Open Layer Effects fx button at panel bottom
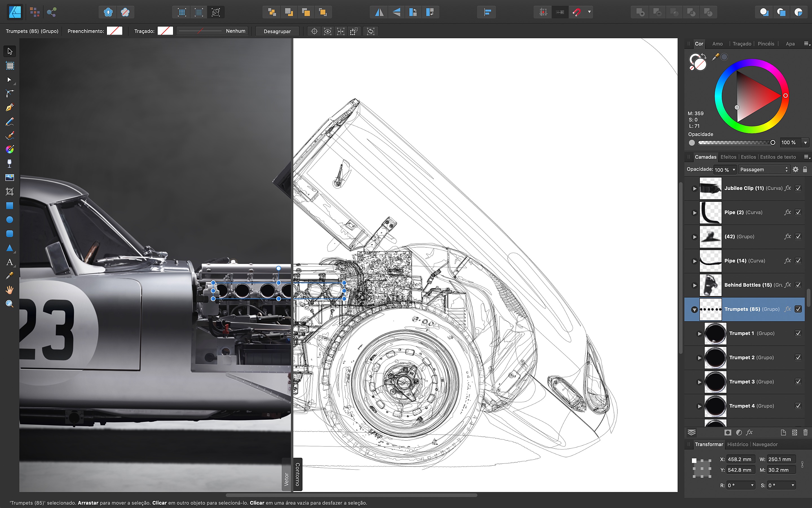This screenshot has width=812, height=508. (750, 432)
